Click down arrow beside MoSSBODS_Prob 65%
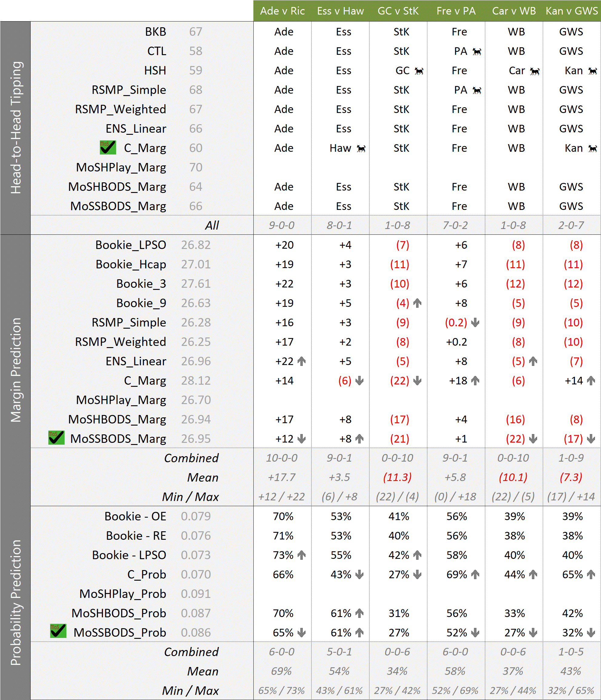Viewport: 601px width, 700px height. (x=302, y=632)
